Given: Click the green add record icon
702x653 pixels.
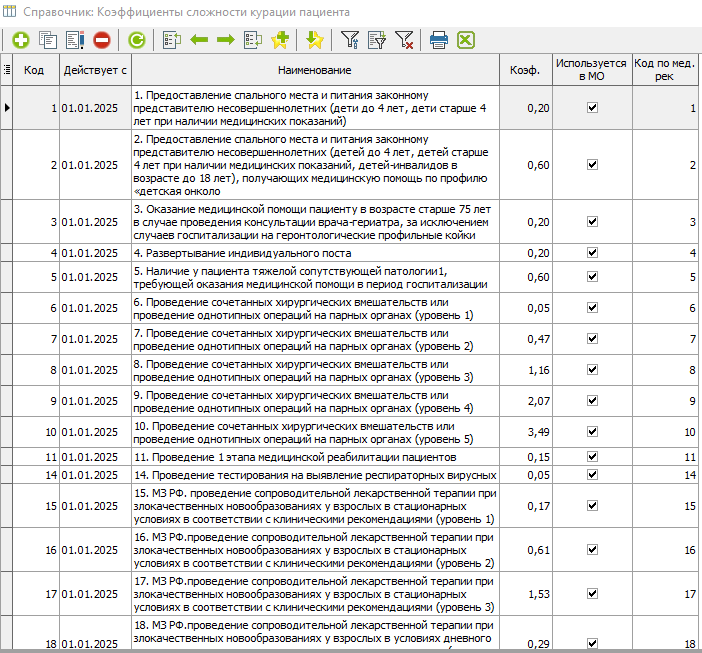Looking at the screenshot, I should (x=21, y=40).
